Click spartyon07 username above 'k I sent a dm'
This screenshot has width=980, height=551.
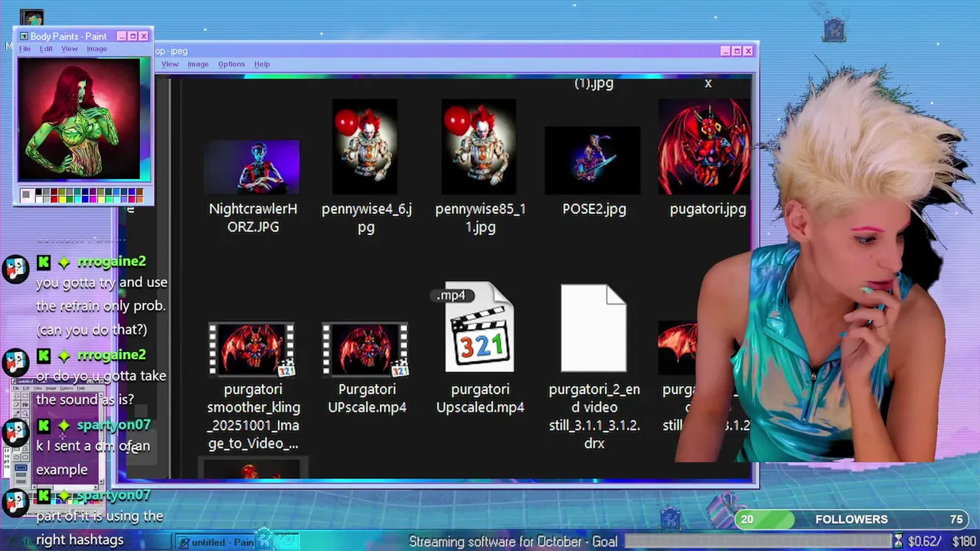click(x=113, y=425)
